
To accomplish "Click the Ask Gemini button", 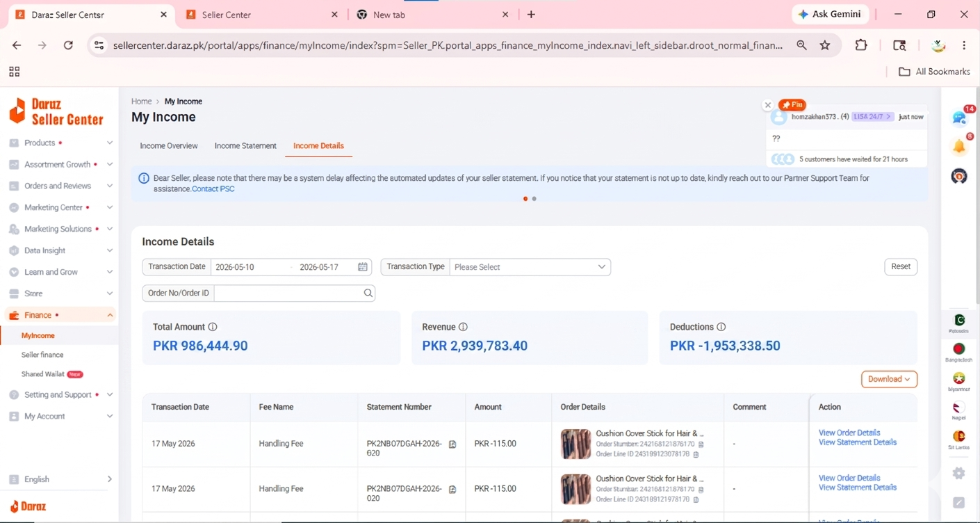I will coord(830,15).
